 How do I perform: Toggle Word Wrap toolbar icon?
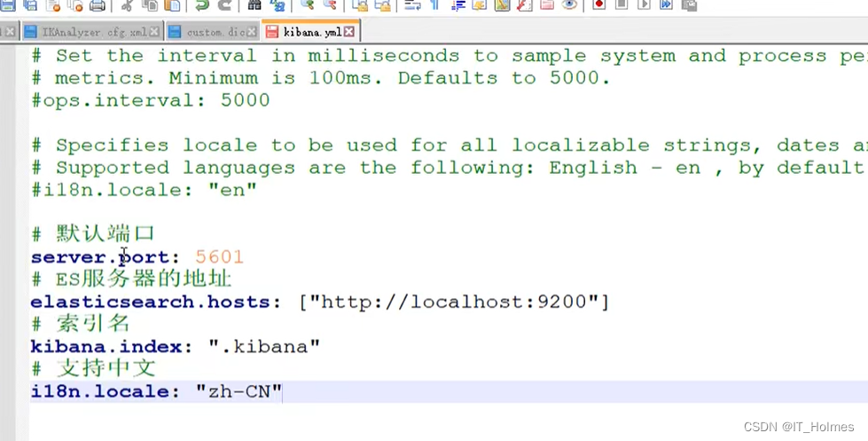click(x=412, y=5)
